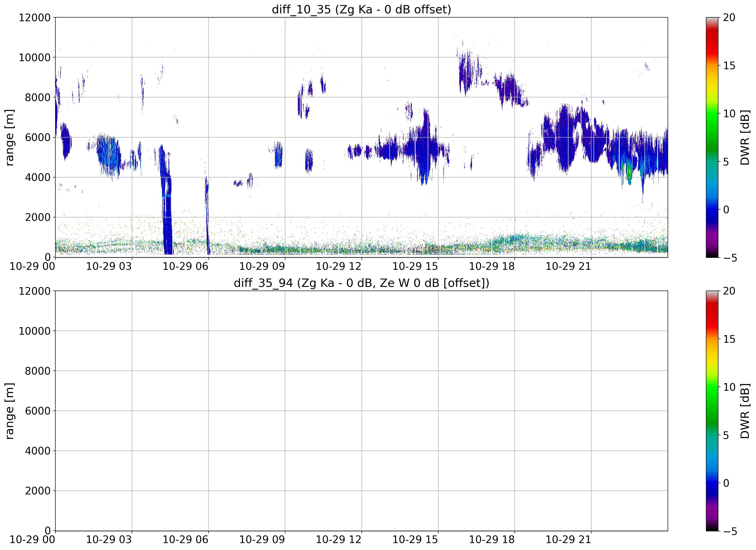
Task: Click the "15" tick on the diff_35_94 colorbar
Action: 729,339
